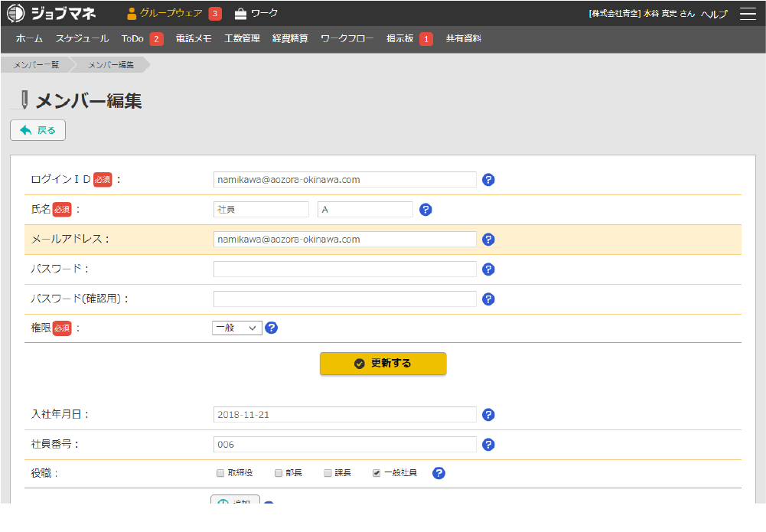The height and width of the screenshot is (532, 766).
Task: Open ホーム in navigation bar
Action: 29,38
